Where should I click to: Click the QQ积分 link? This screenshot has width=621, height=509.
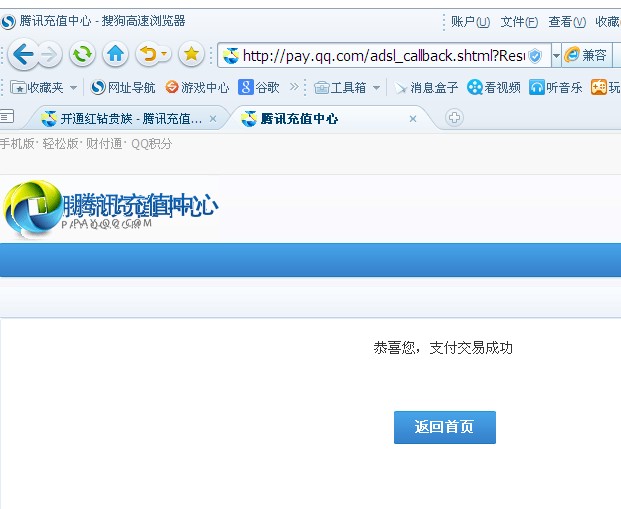(152, 144)
